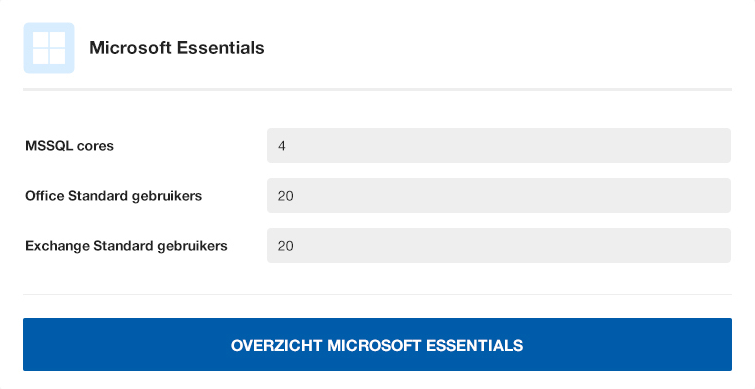This screenshot has height=389, width=755.
Task: Select the value 20 in Office Standard
Action: 286,196
